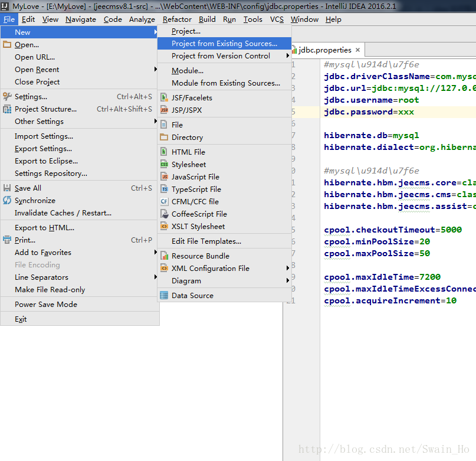
Task: Click the Settings wrench icon
Action: (7, 97)
